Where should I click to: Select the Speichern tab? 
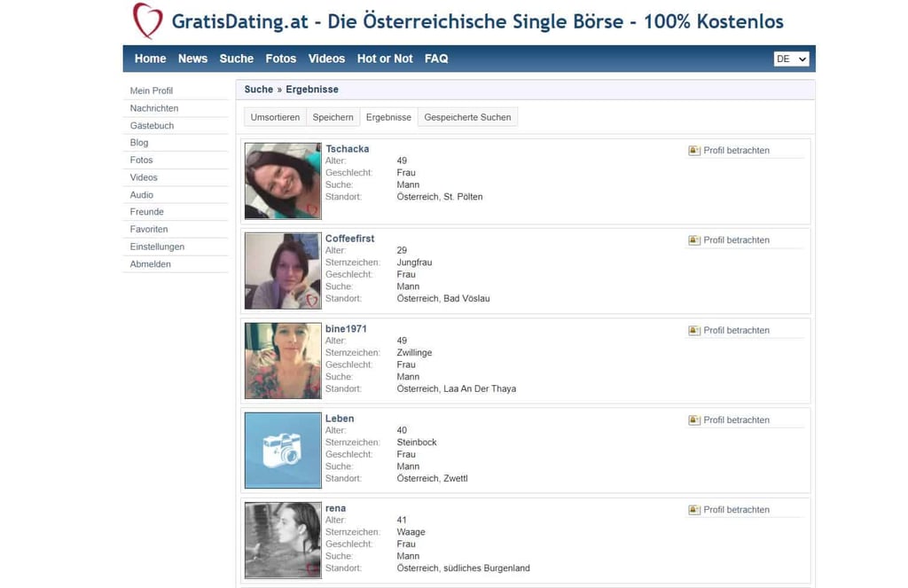pyautogui.click(x=333, y=117)
